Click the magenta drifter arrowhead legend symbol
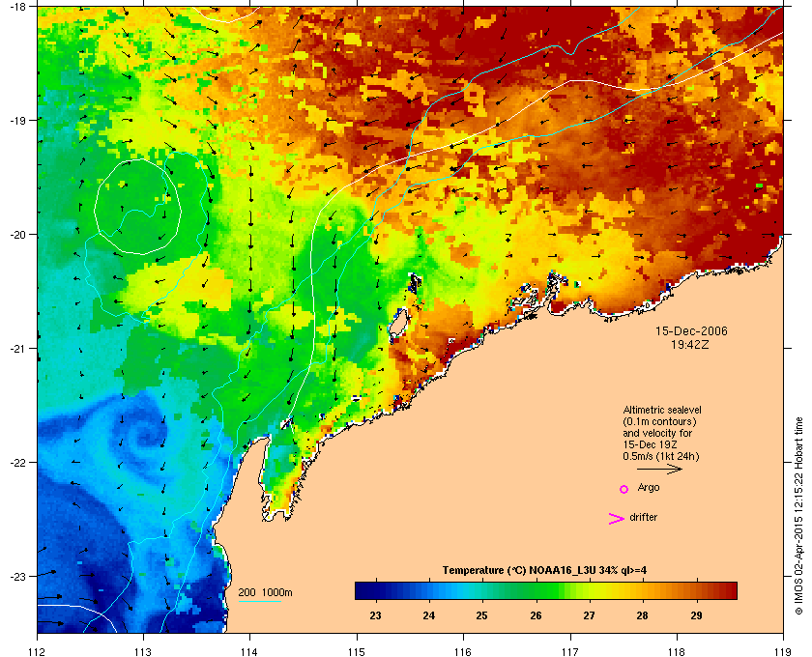The image size is (812, 657). (617, 519)
